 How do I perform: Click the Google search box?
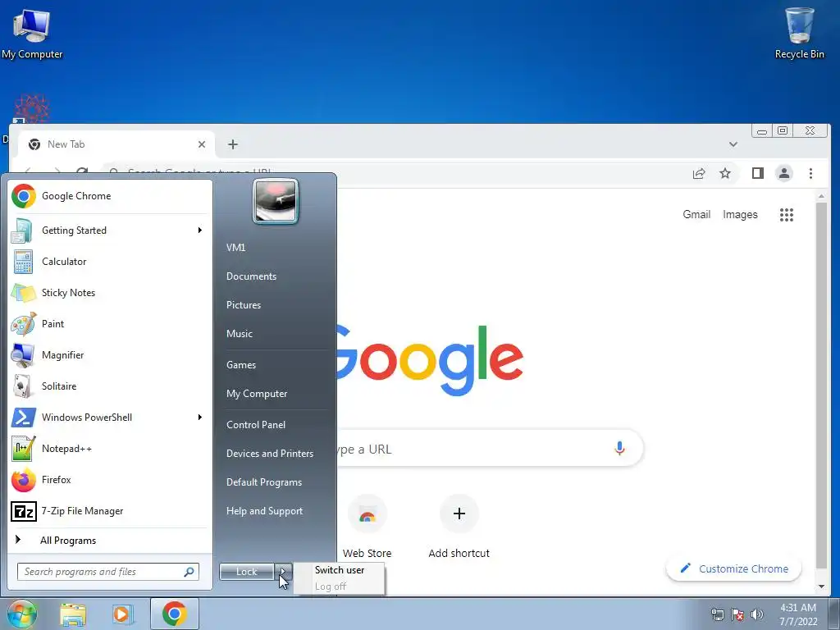tap(489, 449)
